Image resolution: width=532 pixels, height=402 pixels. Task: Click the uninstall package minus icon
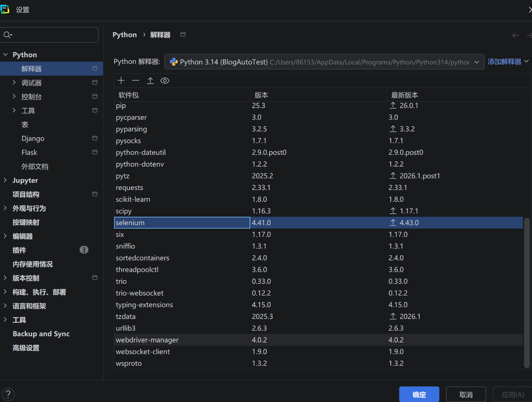click(x=136, y=81)
